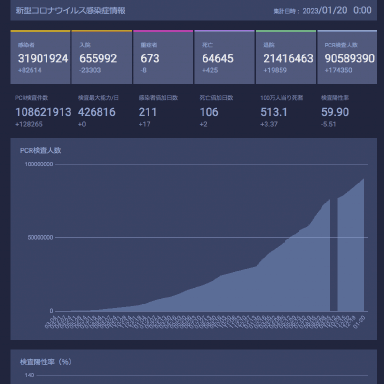Click the dashboard title 新型コロナウイルス感染症情報
This screenshot has width=384, height=384.
(71, 11)
